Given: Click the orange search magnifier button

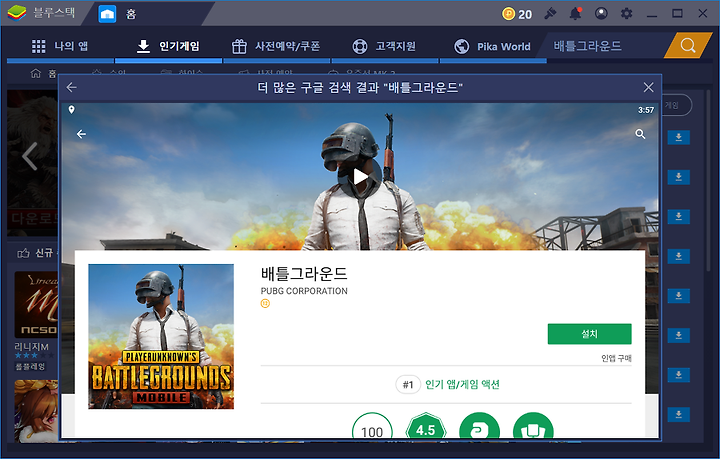Looking at the screenshot, I should 688,45.
